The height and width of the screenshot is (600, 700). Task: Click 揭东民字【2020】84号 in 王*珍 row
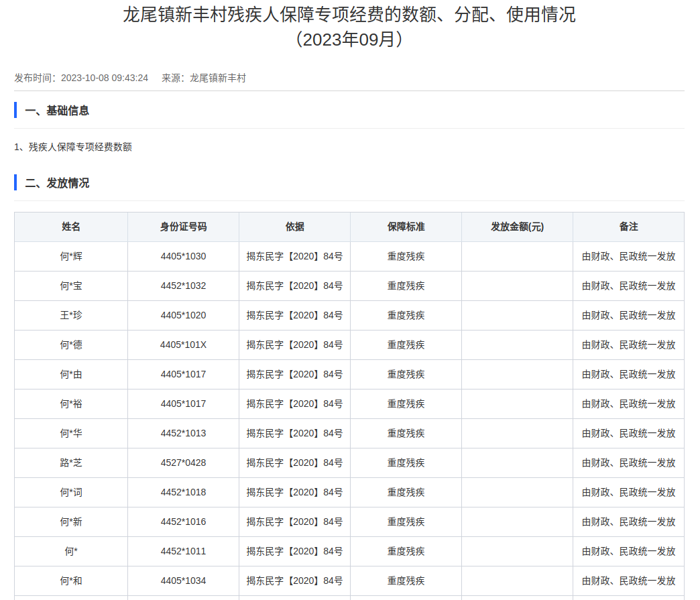pos(294,316)
